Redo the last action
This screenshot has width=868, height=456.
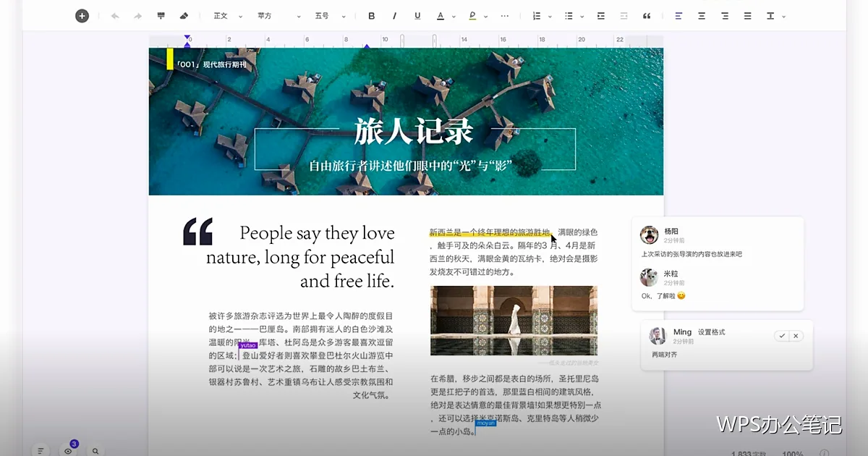coord(137,16)
